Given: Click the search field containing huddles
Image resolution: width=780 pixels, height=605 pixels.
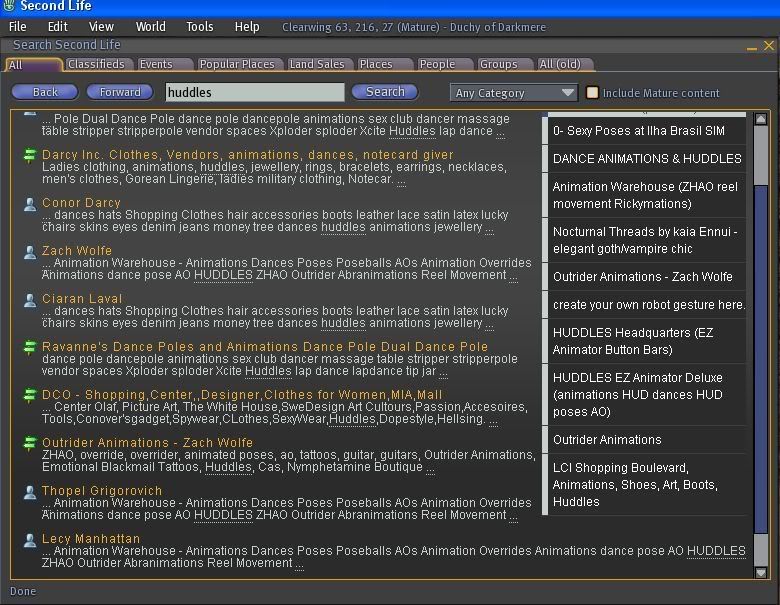Looking at the screenshot, I should pyautogui.click(x=254, y=92).
